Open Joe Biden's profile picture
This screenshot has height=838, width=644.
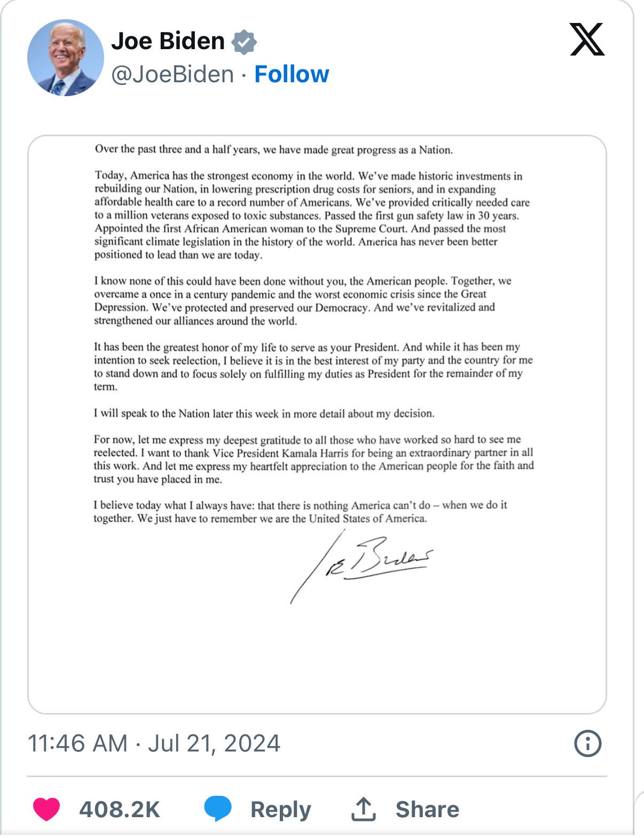pos(66,58)
